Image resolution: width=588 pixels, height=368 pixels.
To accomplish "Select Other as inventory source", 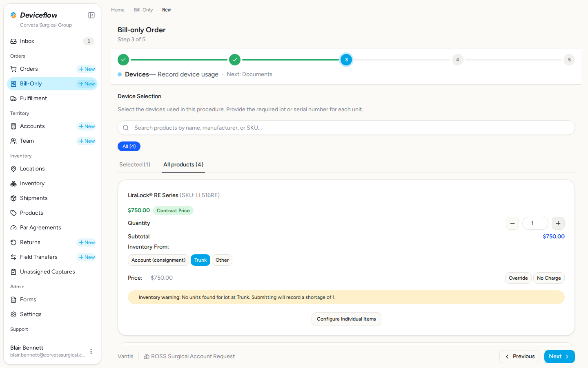I will [222, 260].
